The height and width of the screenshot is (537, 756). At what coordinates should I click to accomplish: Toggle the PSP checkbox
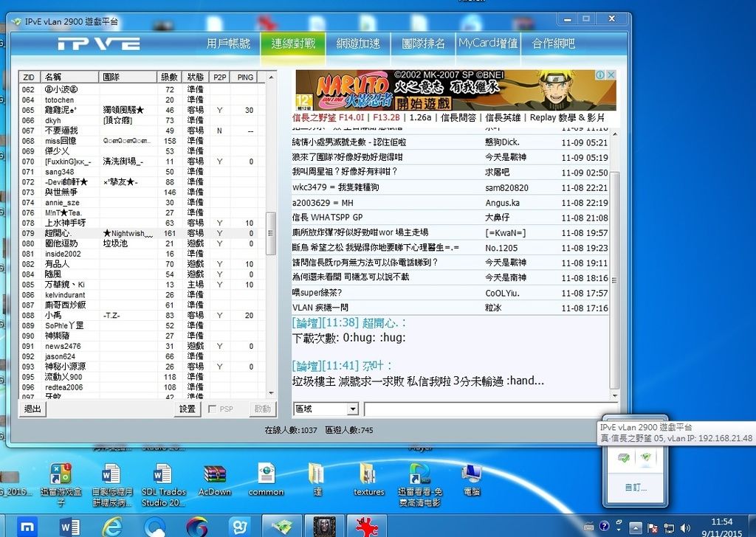[213, 409]
